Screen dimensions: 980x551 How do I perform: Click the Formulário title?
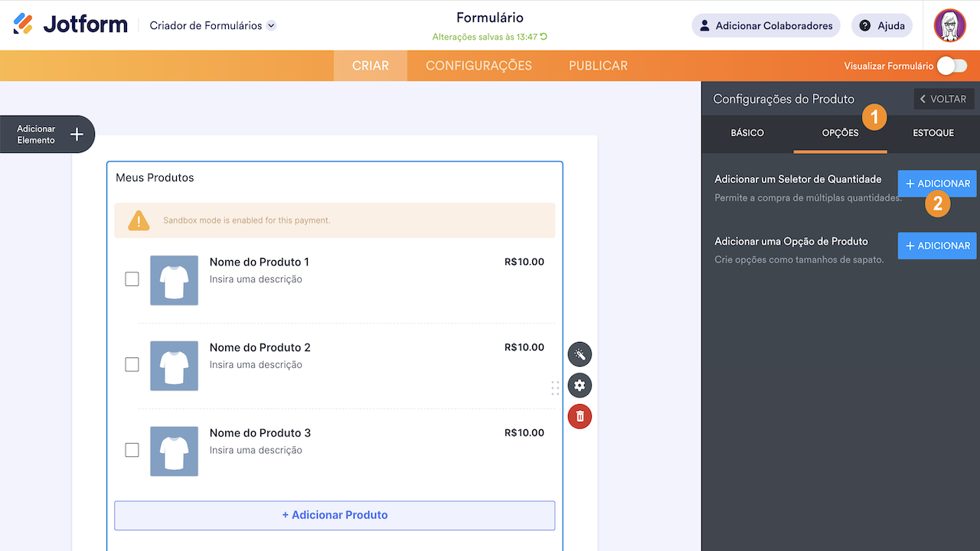click(490, 18)
